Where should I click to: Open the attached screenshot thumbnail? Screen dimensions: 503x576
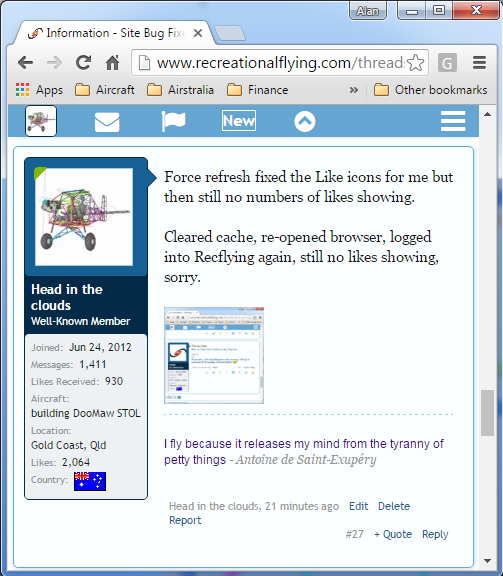(x=214, y=355)
